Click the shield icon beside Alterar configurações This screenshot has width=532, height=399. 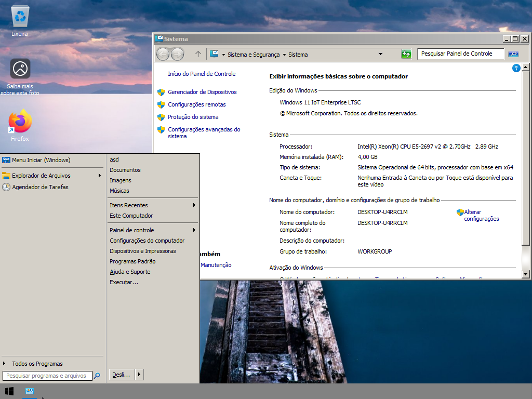pos(460,212)
